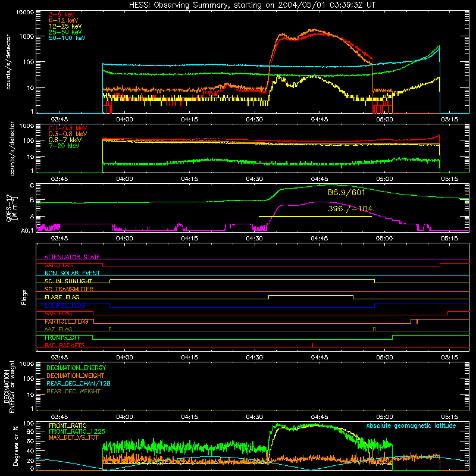Select the SAA_FLAG label
The width and height of the screenshot is (476, 476).
[x=58, y=313]
